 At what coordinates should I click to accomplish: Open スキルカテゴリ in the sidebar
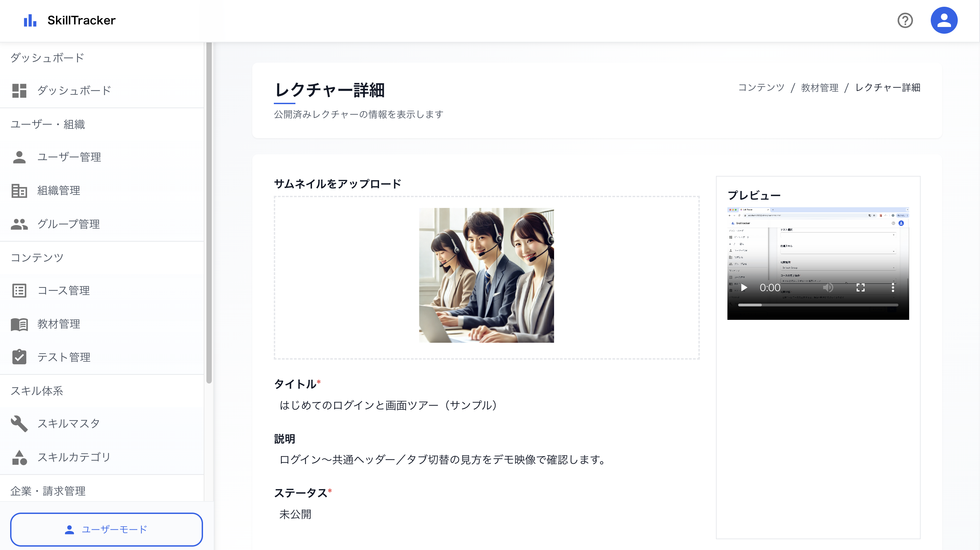coord(74,457)
